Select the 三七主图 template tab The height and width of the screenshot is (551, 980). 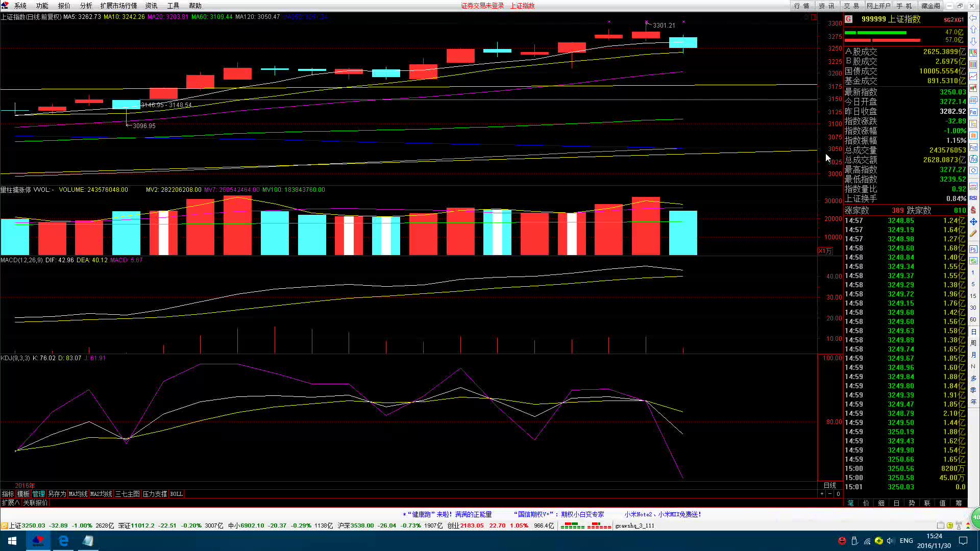coord(127,494)
